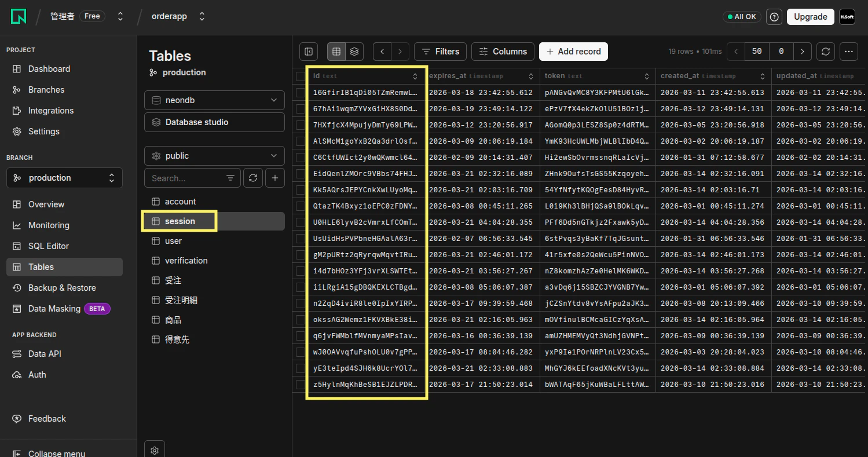Image resolution: width=868 pixels, height=457 pixels.
Task: Select the user table
Action: click(213, 241)
